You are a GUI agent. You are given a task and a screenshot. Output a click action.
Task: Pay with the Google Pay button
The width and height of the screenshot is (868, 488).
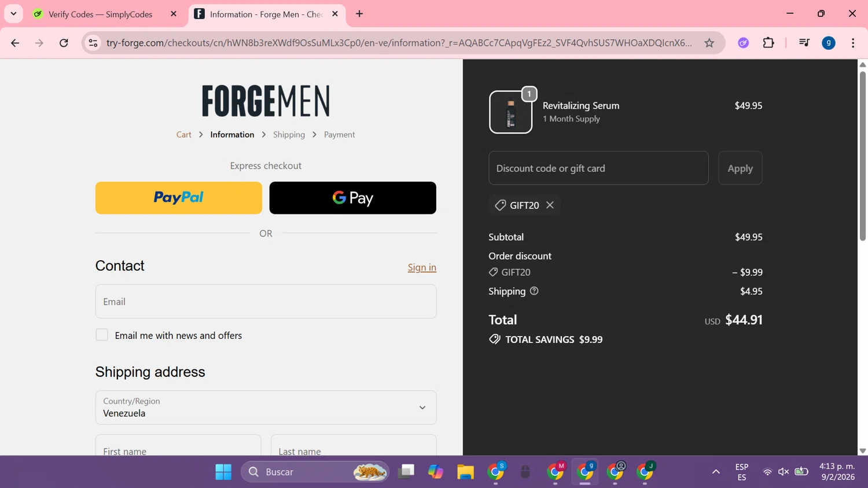tap(353, 198)
